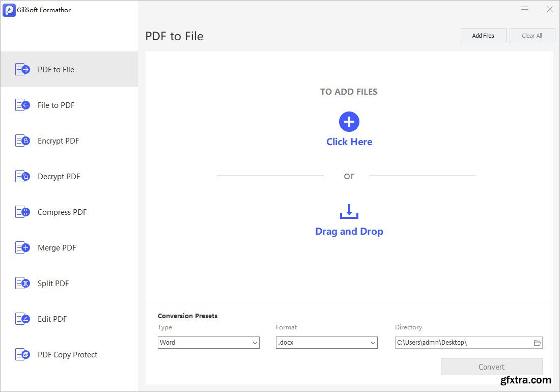Select the Decrypt PDF unlock icon
Viewport: 560px width, 392px height.
(22, 177)
